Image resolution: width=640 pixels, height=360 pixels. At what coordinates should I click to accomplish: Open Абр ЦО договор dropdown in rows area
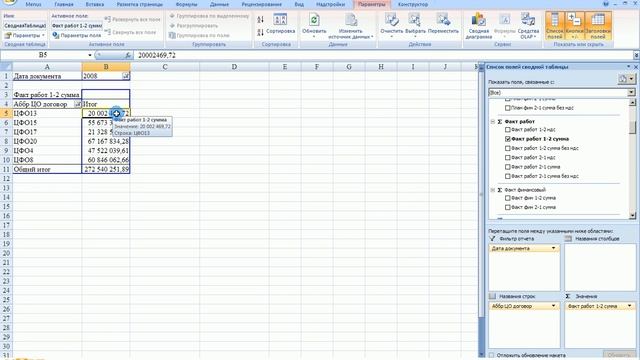[554, 306]
